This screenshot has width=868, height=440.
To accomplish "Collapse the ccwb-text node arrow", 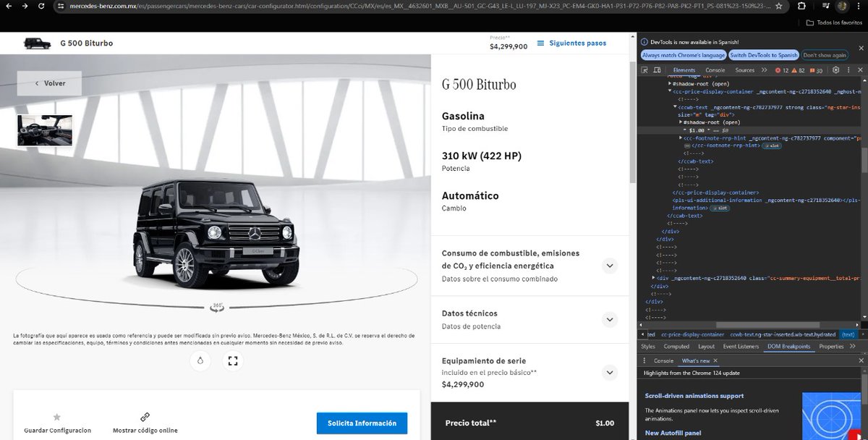I will coord(676,106).
